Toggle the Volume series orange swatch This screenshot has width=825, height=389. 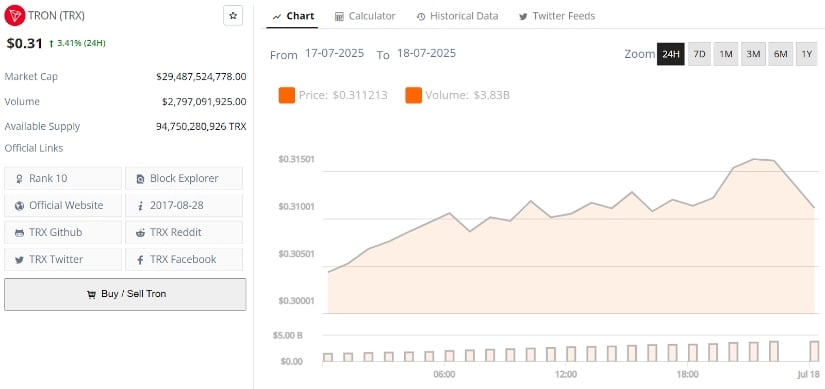[x=414, y=95]
